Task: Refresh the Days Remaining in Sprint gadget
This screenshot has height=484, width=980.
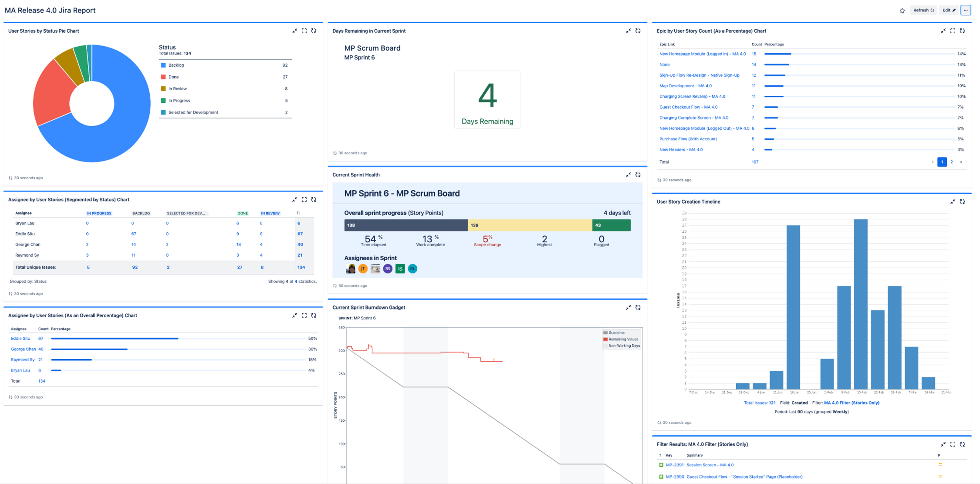Action: coord(638,31)
